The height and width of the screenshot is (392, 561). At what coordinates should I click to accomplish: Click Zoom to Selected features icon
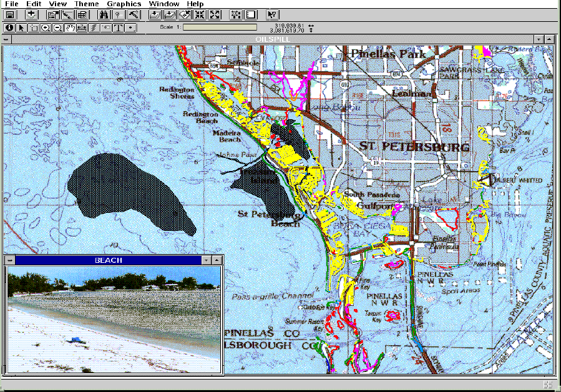(185, 15)
